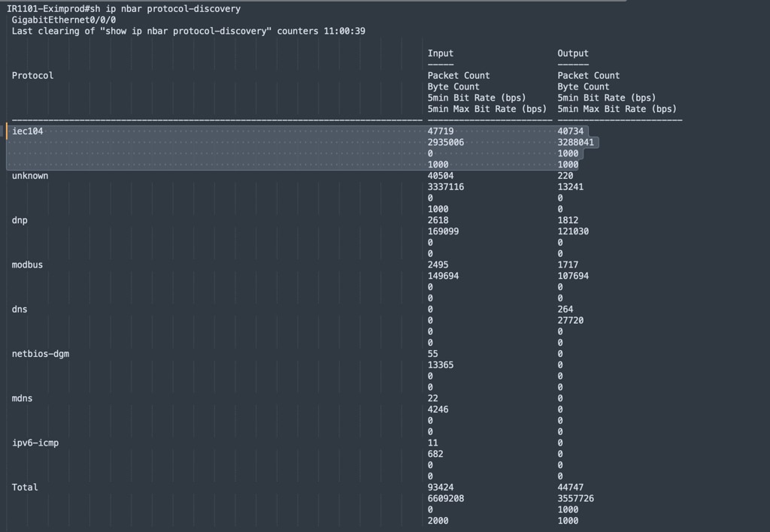Select the ipv6-icmp protocol name
Image resolution: width=770 pixels, height=532 pixels.
coord(35,443)
